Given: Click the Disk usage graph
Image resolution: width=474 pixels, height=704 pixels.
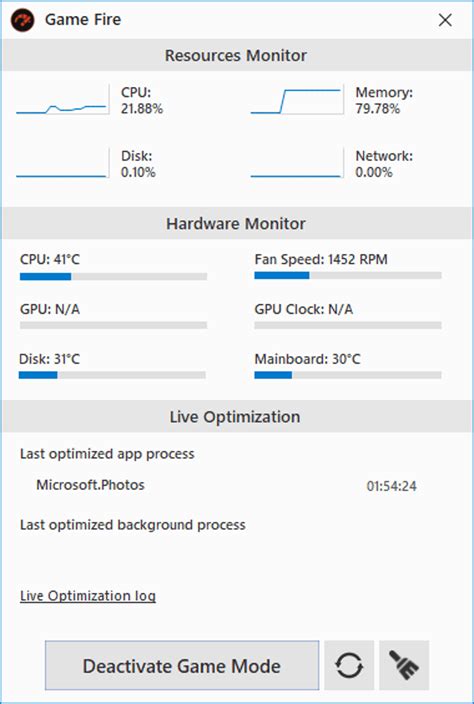Looking at the screenshot, I should pos(62,163).
